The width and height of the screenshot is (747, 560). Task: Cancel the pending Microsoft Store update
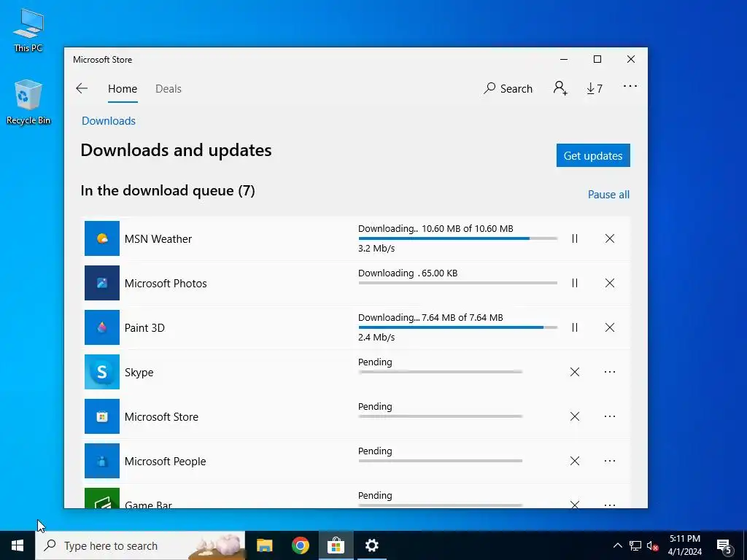pyautogui.click(x=575, y=416)
